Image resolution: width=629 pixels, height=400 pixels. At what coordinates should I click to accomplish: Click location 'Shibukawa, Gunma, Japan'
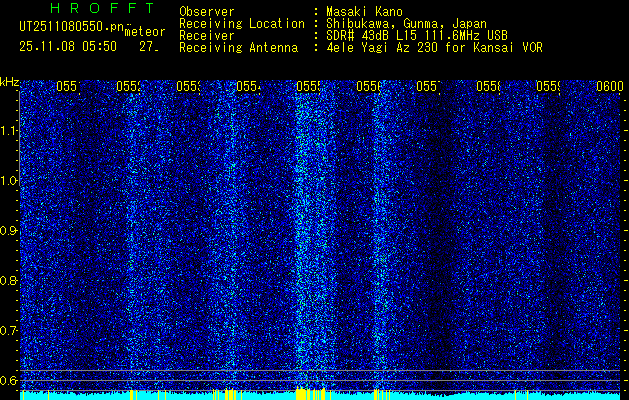click(406, 24)
